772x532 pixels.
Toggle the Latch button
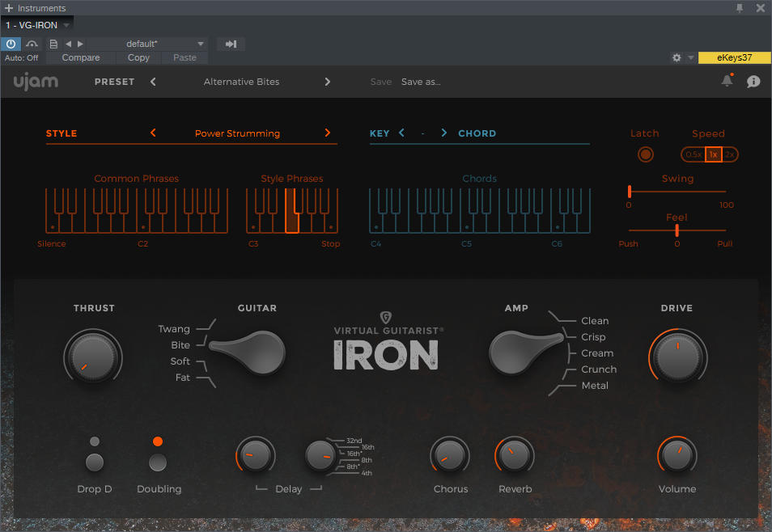pyautogui.click(x=646, y=154)
